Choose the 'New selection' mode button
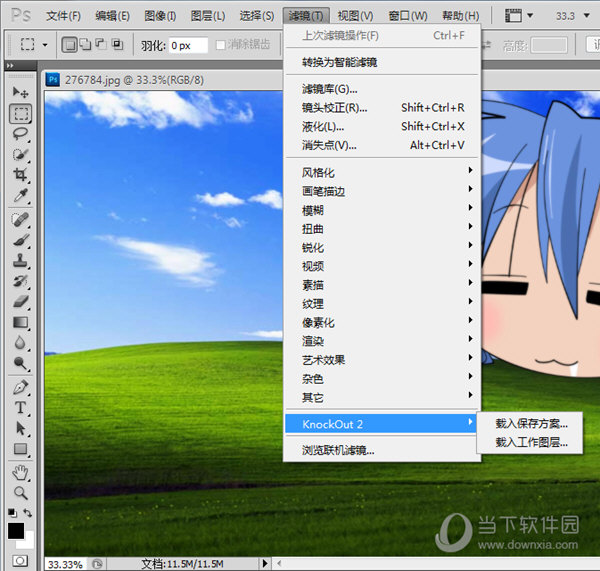This screenshot has height=571, width=600. tap(69, 45)
